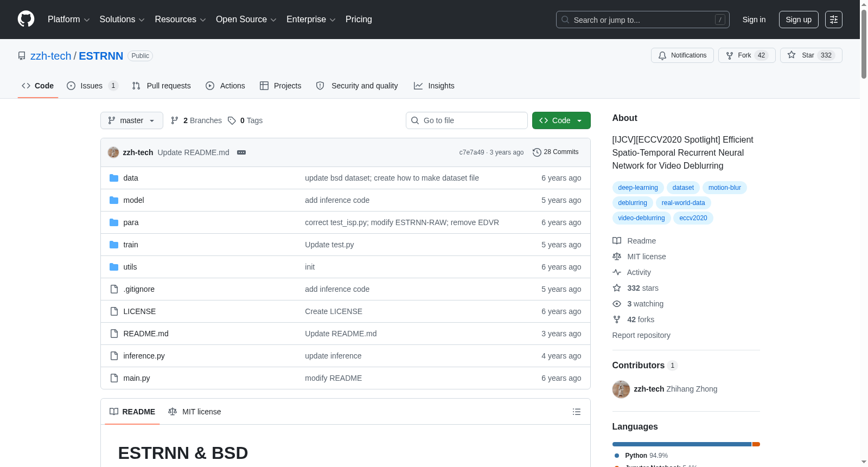Click the data folder icon
868x467 pixels.
(114, 178)
